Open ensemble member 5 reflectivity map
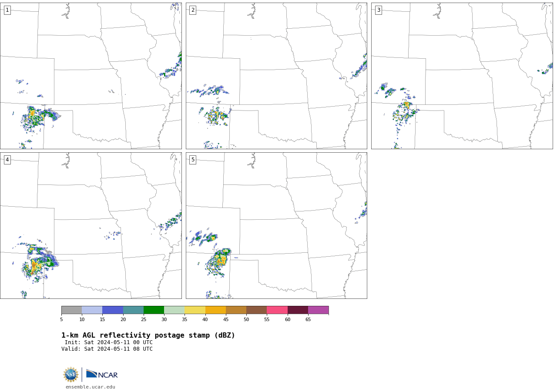The width and height of the screenshot is (557, 392). coord(276,225)
